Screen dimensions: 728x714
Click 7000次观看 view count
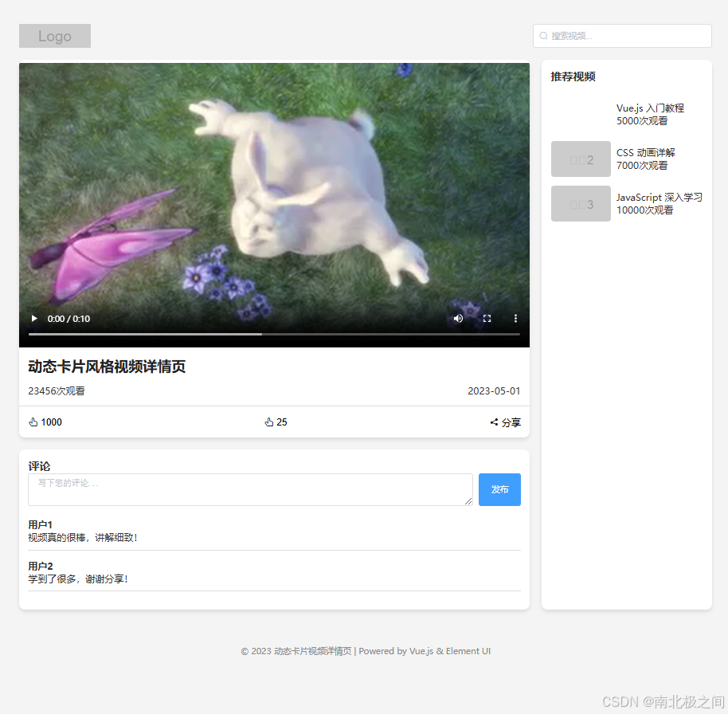(x=642, y=166)
